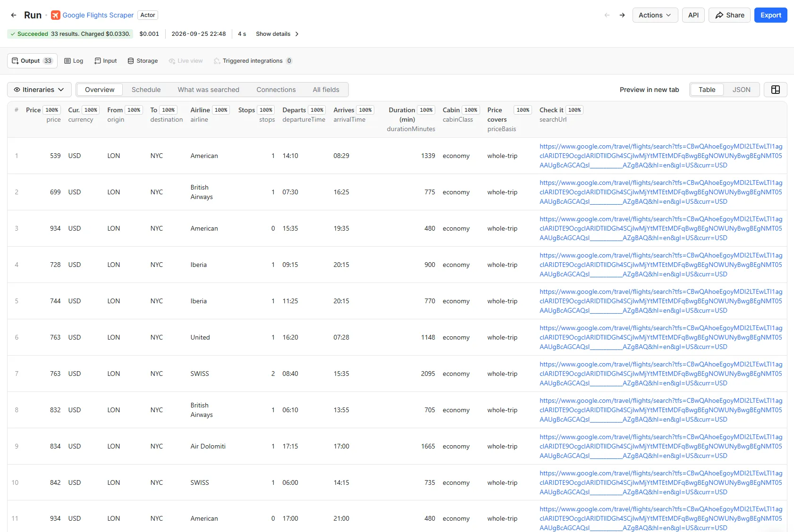Click the Actor tag label
794x532 pixels.
pos(148,15)
